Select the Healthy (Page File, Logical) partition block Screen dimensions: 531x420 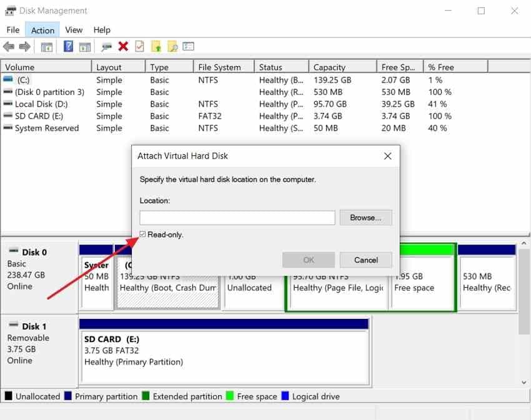point(339,291)
